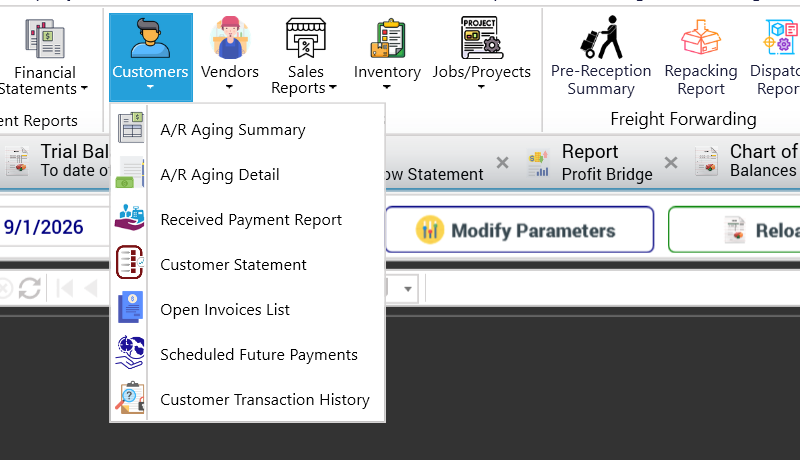The width and height of the screenshot is (800, 460).
Task: Click the 9/1/2026 date field
Action: pos(54,227)
